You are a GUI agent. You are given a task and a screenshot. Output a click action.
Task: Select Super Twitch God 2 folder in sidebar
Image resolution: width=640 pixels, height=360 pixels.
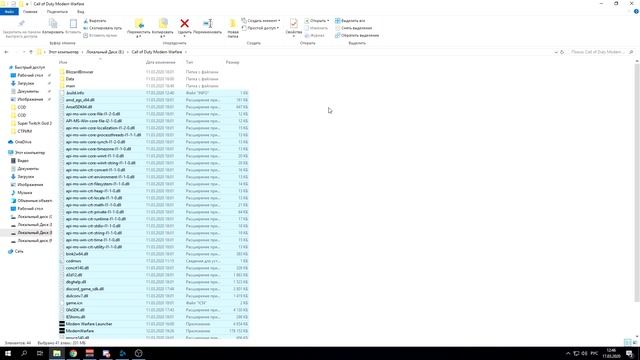click(34, 123)
